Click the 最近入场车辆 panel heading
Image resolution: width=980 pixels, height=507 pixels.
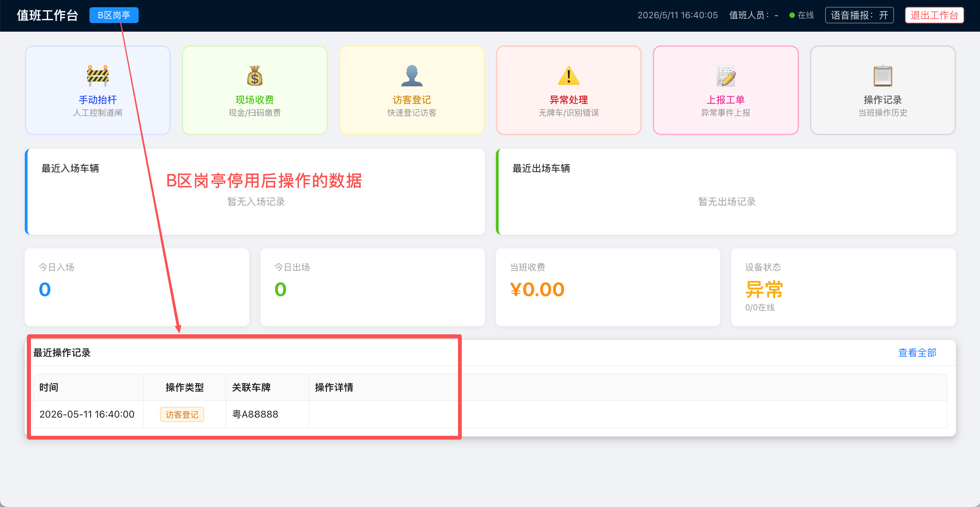coord(70,168)
